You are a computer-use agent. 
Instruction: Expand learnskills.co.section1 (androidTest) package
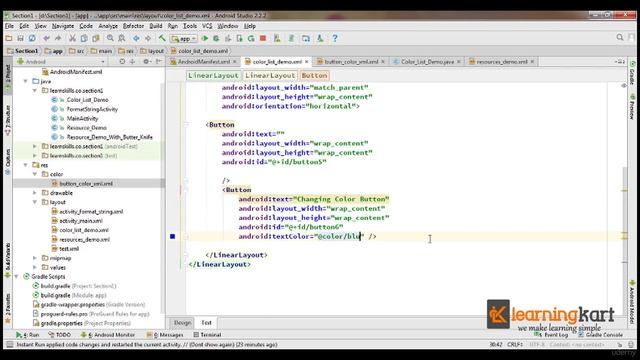pyautogui.click(x=35, y=146)
